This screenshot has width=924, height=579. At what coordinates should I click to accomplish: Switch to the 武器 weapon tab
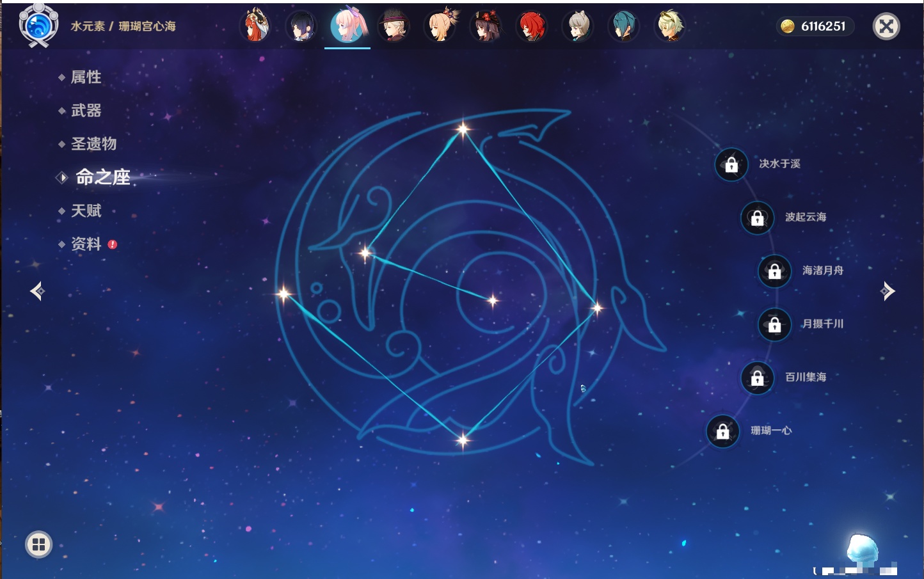tap(86, 111)
